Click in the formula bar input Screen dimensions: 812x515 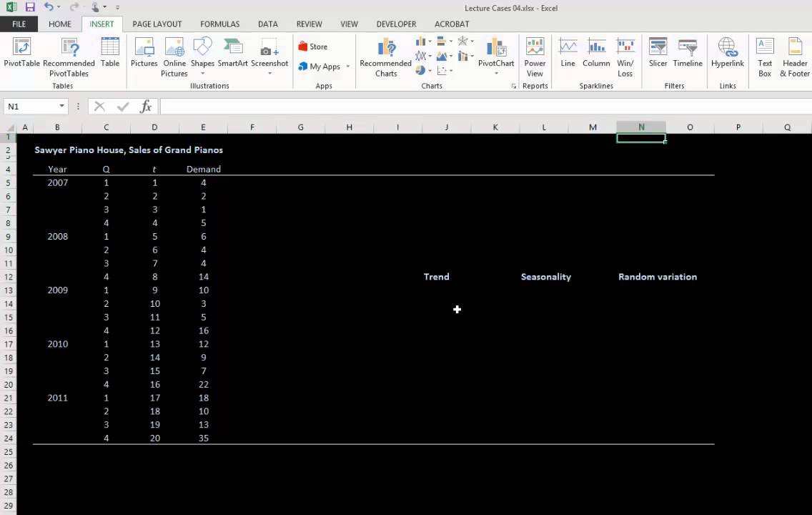(486, 106)
